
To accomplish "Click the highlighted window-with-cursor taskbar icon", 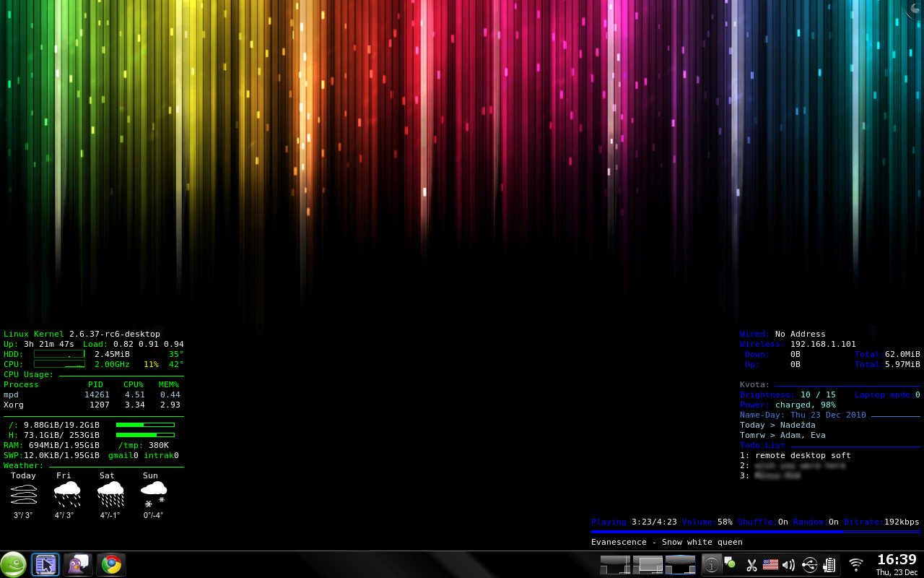I will (x=45, y=564).
